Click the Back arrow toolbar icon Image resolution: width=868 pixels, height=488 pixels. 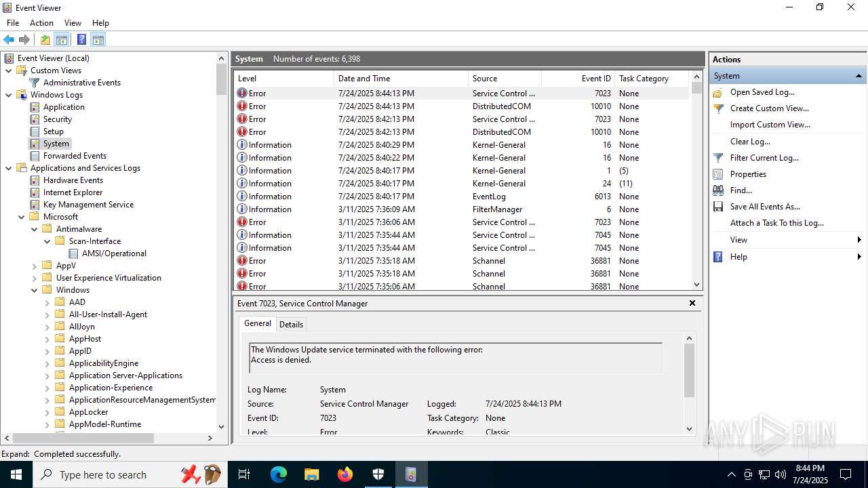[x=9, y=39]
